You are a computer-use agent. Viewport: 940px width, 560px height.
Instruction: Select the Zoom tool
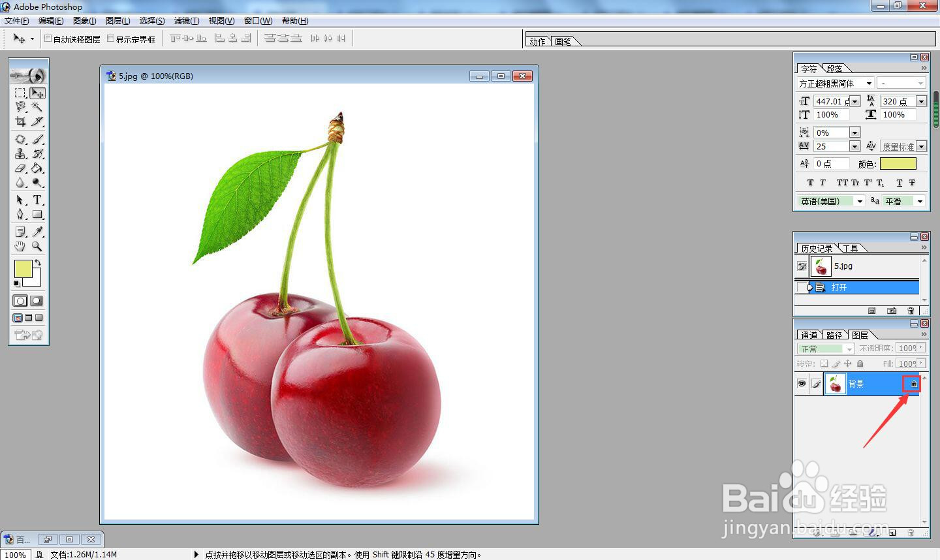tap(37, 247)
